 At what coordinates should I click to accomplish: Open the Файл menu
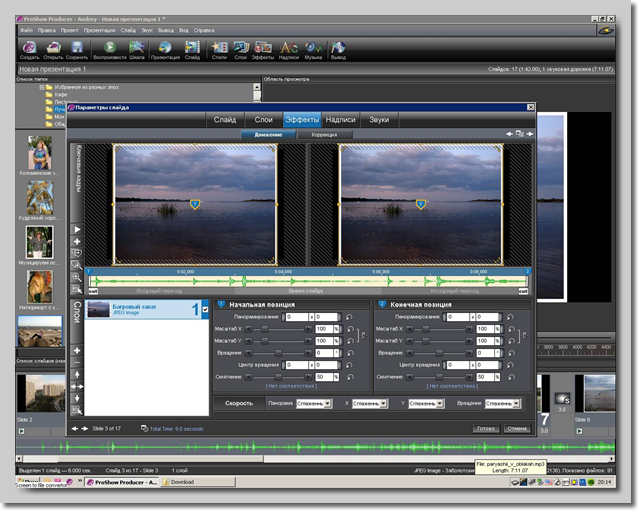click(26, 30)
